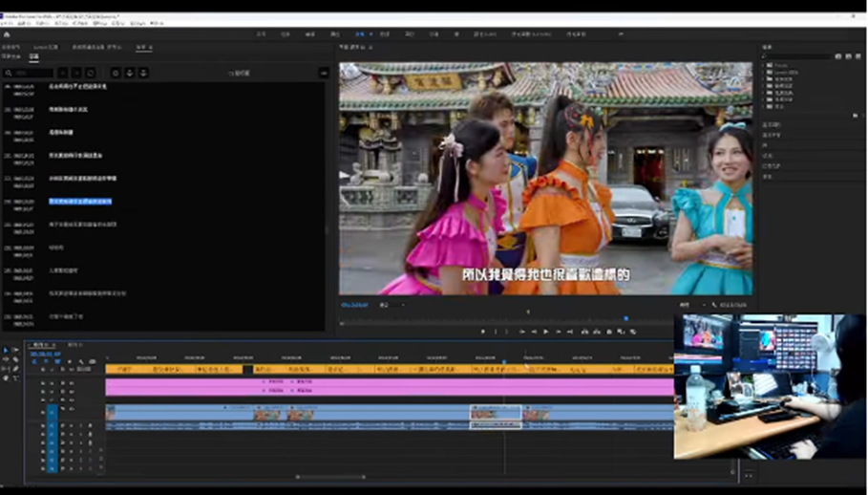Switch to the transcript sub-tab
The width and height of the screenshot is (868, 495).
[11, 56]
